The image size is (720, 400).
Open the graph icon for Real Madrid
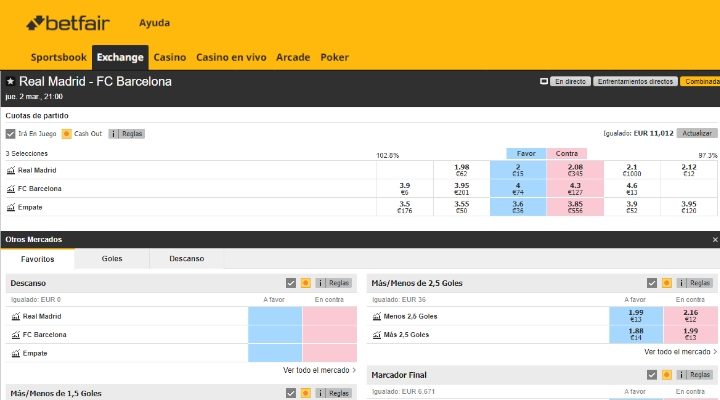(11, 170)
